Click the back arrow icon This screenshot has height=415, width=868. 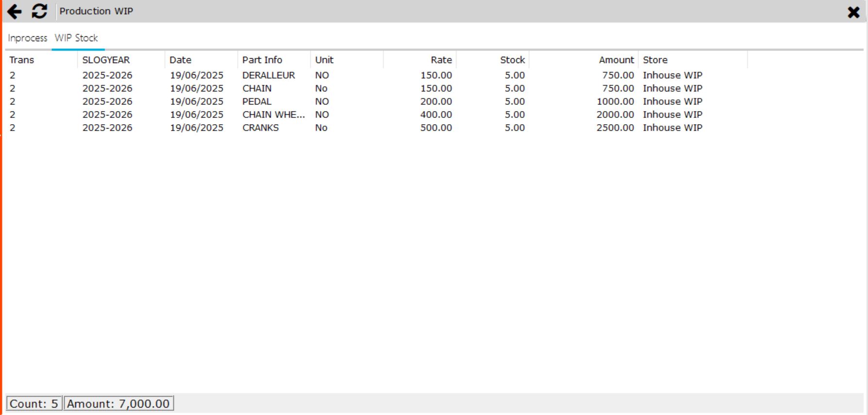point(15,11)
